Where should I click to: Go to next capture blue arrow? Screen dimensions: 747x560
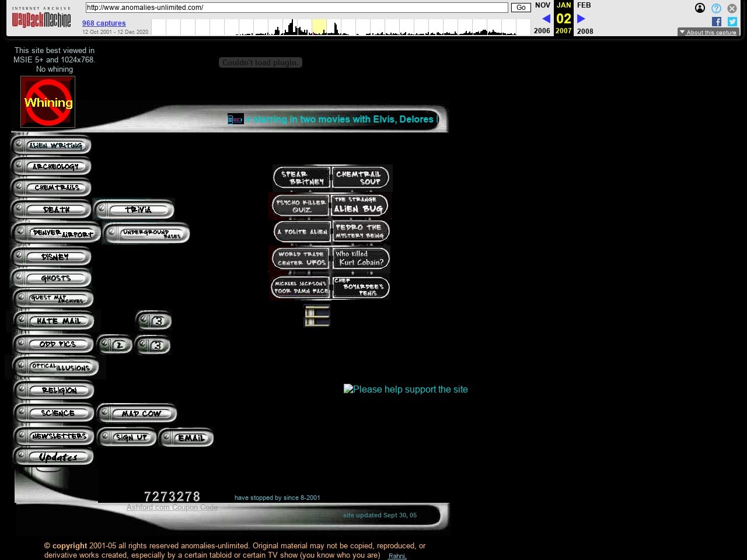(x=581, y=19)
